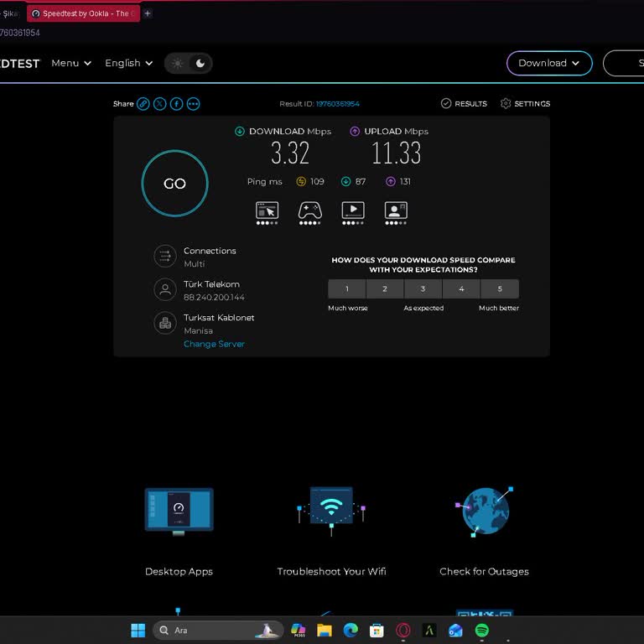Share result on X (Twitter) icon
644x644 pixels.
(x=160, y=104)
